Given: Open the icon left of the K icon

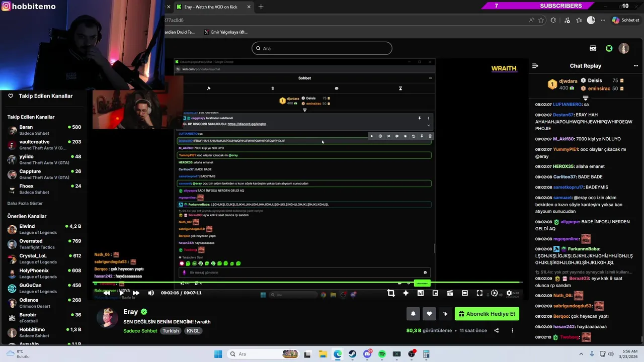Looking at the screenshot, I should point(593,48).
